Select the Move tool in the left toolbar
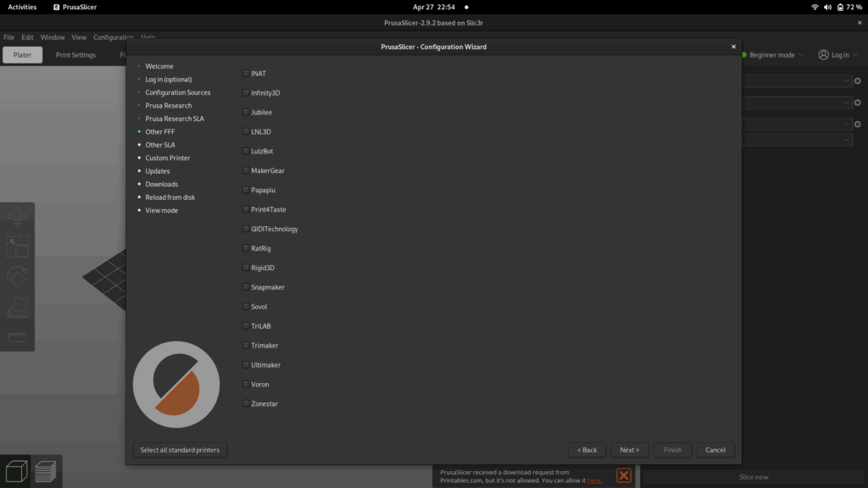 click(x=17, y=216)
